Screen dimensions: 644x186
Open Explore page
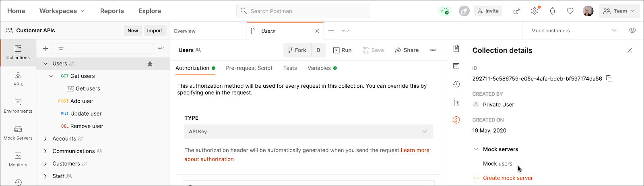[x=150, y=11]
